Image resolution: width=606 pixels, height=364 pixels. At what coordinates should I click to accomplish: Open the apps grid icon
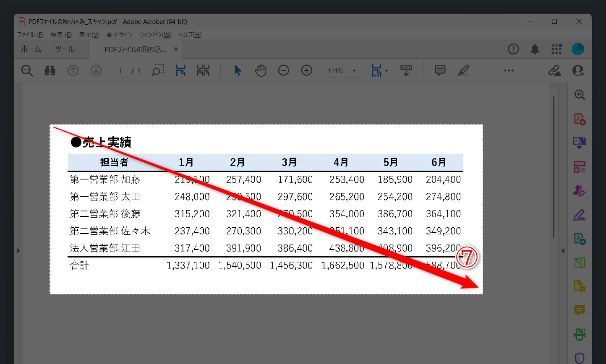(x=556, y=49)
